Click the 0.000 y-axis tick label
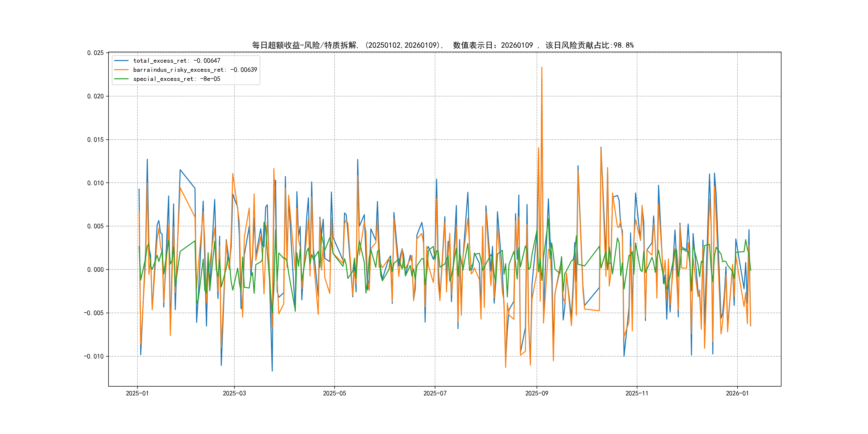 coord(95,270)
